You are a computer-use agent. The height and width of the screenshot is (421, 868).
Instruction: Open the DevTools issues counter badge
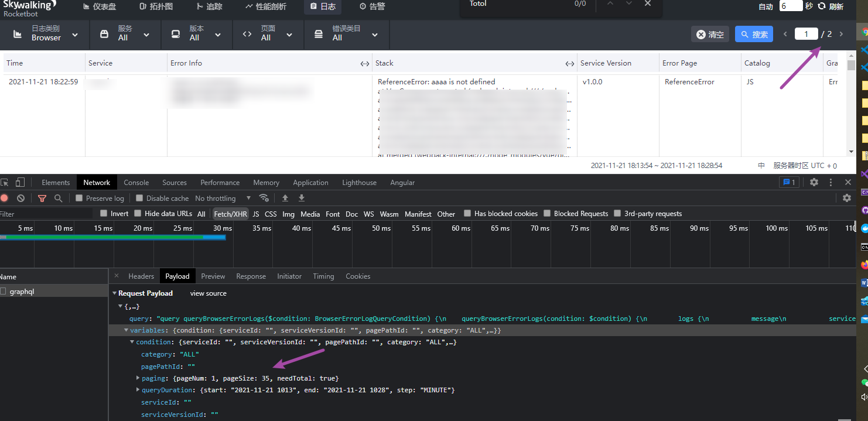click(789, 182)
